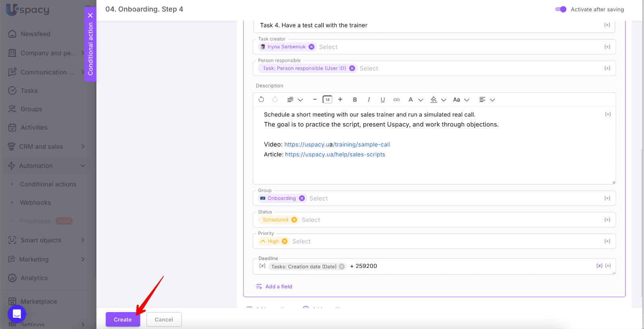Open Conditional actions in sidebar
This screenshot has height=329, width=644.
48,184
